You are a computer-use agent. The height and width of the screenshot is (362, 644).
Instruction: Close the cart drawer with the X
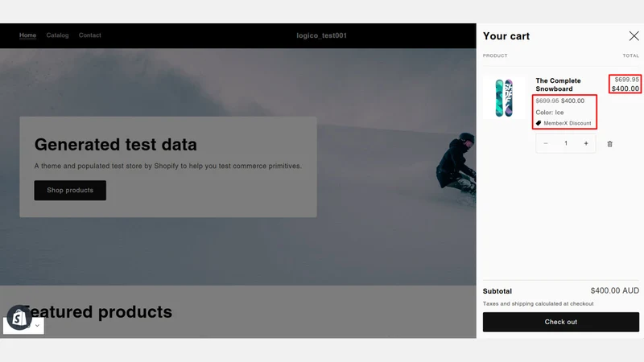[x=634, y=36]
